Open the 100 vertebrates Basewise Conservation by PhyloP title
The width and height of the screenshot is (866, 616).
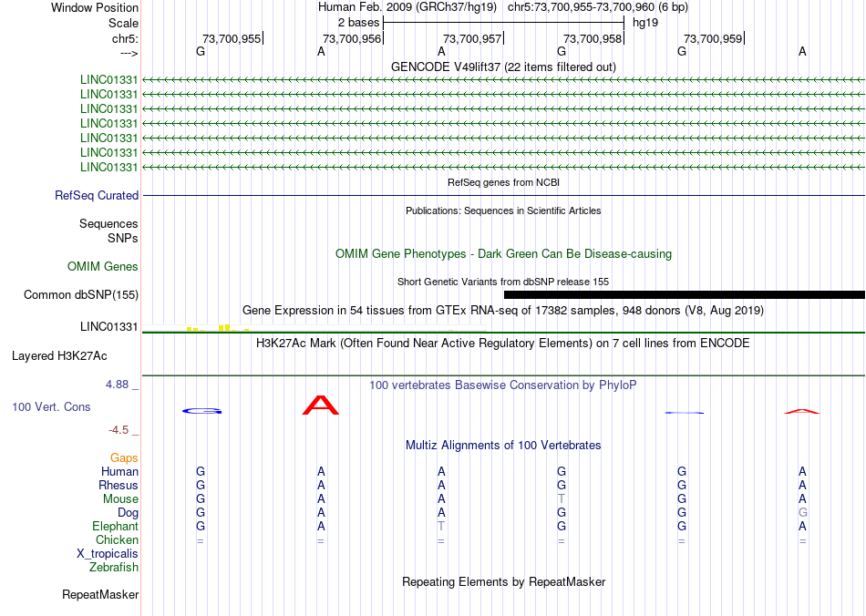pyautogui.click(x=503, y=385)
